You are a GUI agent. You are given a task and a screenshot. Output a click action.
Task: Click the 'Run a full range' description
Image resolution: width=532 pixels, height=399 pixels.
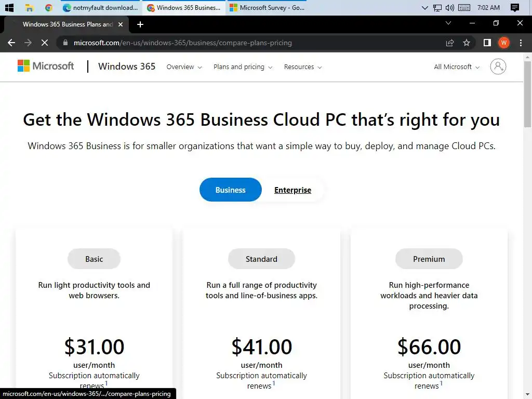pyautogui.click(x=262, y=290)
